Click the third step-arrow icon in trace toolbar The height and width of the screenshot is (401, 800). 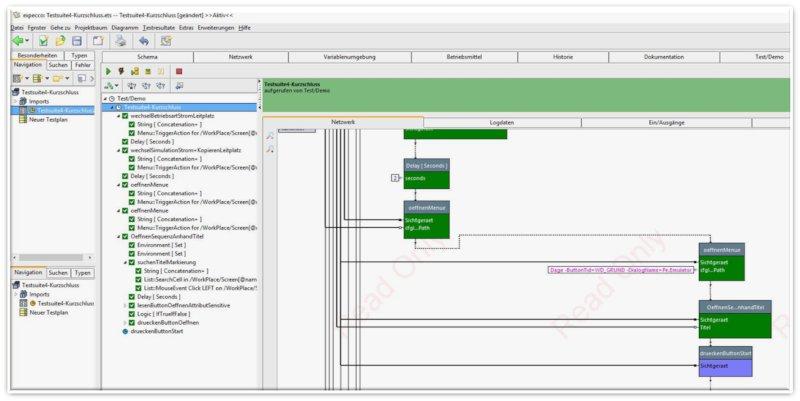[161, 86]
